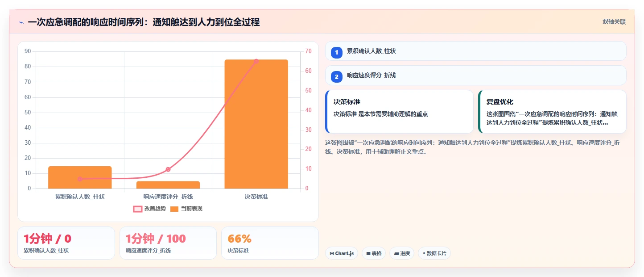
Task: Click the orange 当前表现 legend swatch
Action: click(174, 209)
